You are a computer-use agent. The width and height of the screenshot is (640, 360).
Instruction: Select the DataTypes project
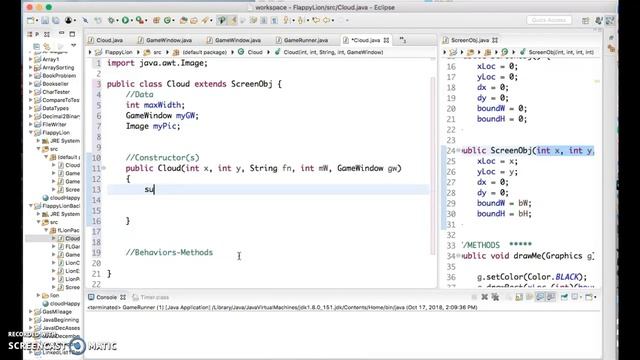click(x=56, y=108)
